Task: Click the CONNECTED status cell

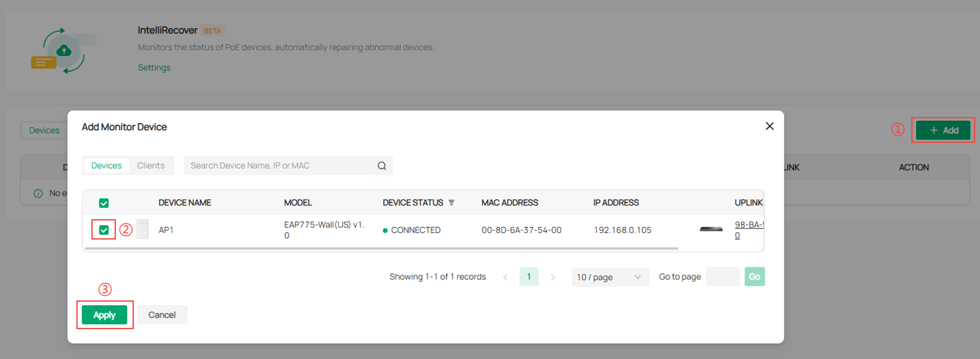Action: point(412,230)
